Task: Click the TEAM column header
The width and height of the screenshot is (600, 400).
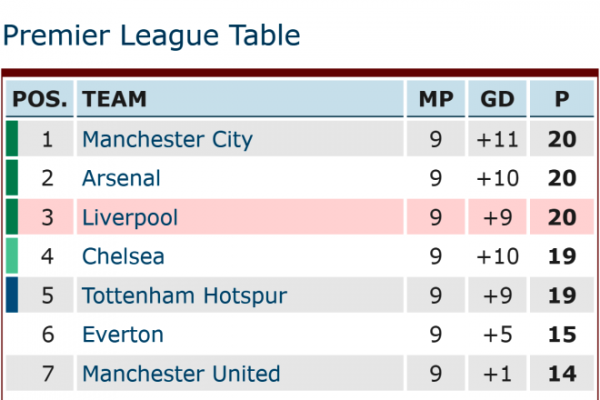Action: 240,99
